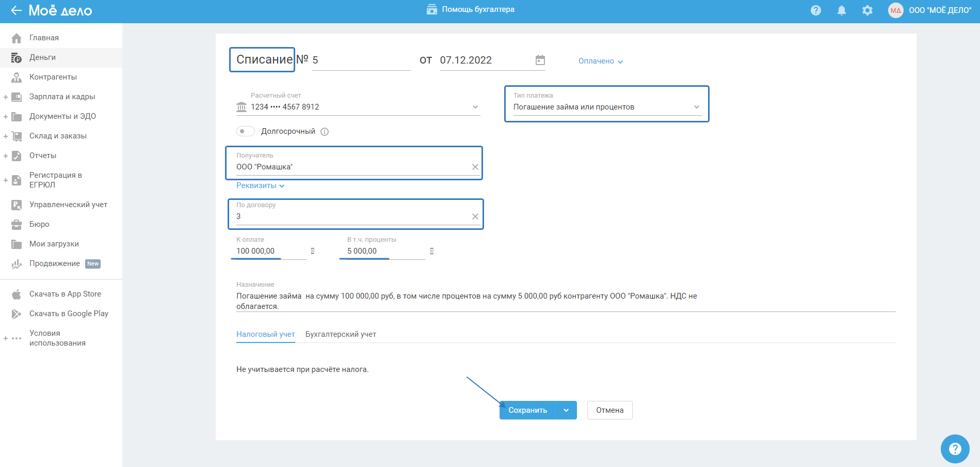
Task: Open Контрагенты in sidebar
Action: (53, 77)
